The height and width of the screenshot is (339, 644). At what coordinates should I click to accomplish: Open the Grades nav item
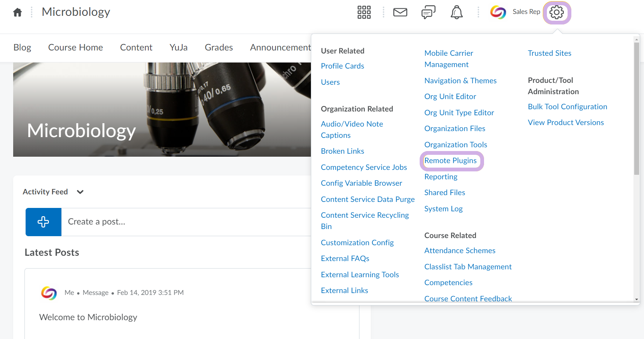click(x=219, y=47)
